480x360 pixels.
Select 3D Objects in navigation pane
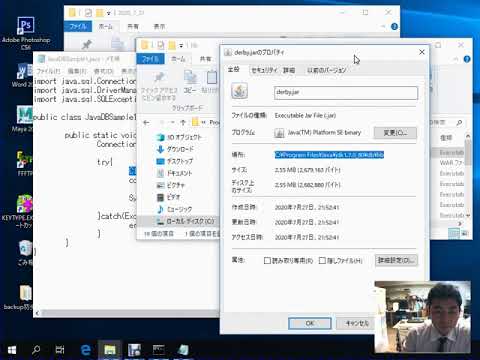click(x=179, y=137)
